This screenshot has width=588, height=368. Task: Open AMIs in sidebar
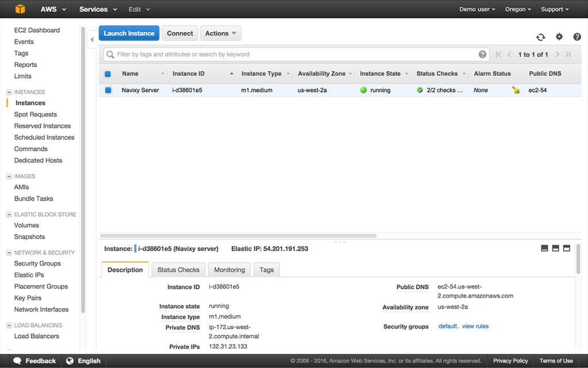(21, 187)
